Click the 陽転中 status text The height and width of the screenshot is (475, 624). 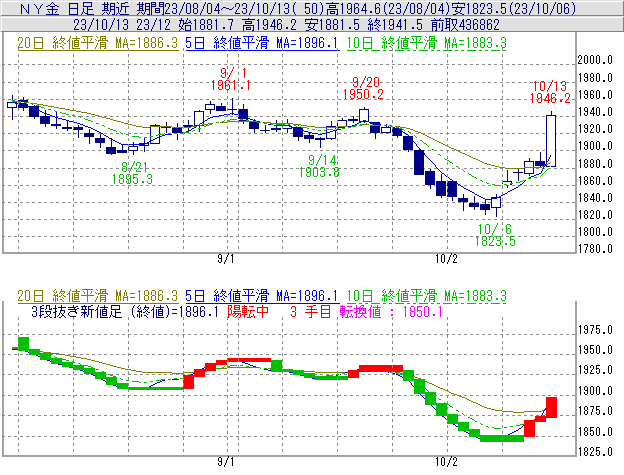pos(250,311)
